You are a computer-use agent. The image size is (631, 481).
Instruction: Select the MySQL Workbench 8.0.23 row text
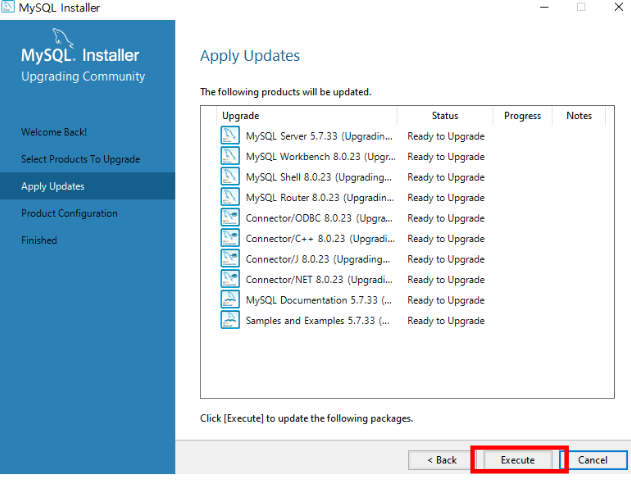pyautogui.click(x=321, y=157)
